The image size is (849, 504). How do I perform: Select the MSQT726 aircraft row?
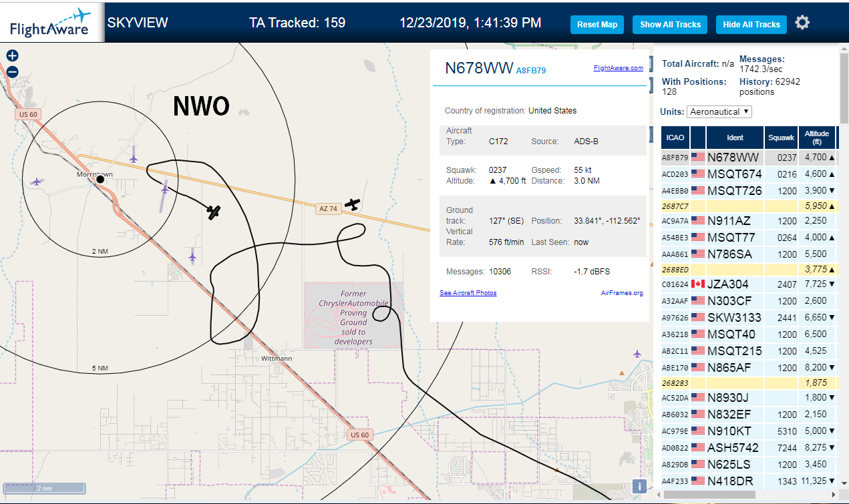(748, 190)
